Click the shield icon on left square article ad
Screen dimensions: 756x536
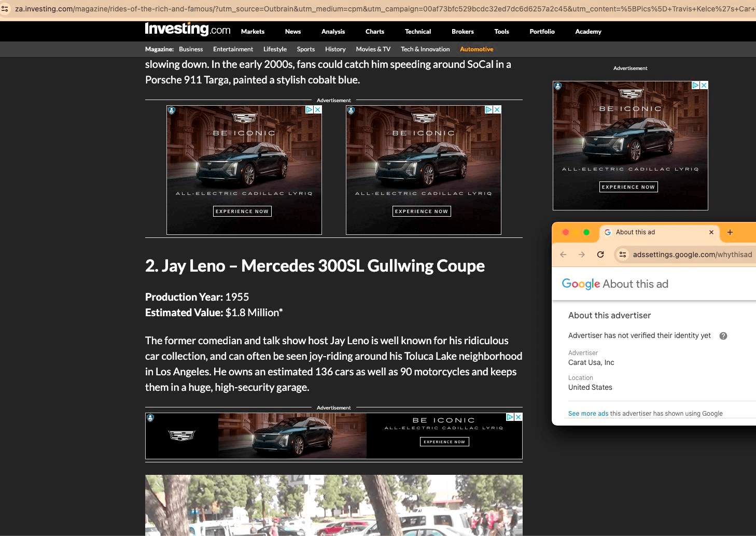tap(172, 110)
